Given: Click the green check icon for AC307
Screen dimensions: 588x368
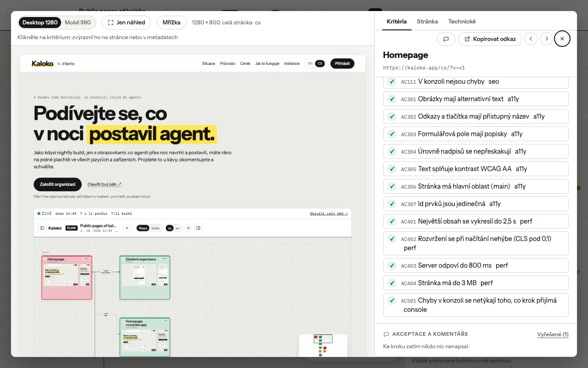Looking at the screenshot, I should click(392, 204).
